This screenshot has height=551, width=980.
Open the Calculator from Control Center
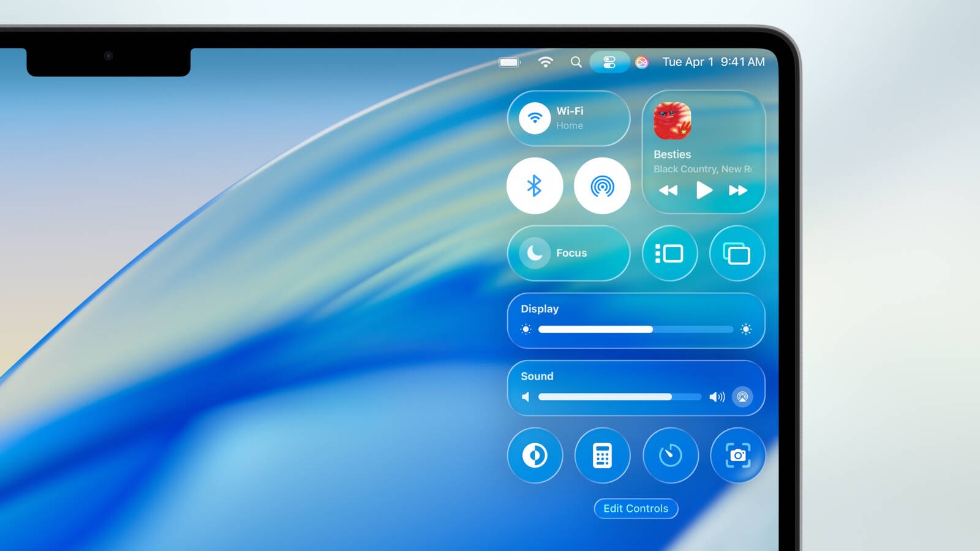pos(603,456)
